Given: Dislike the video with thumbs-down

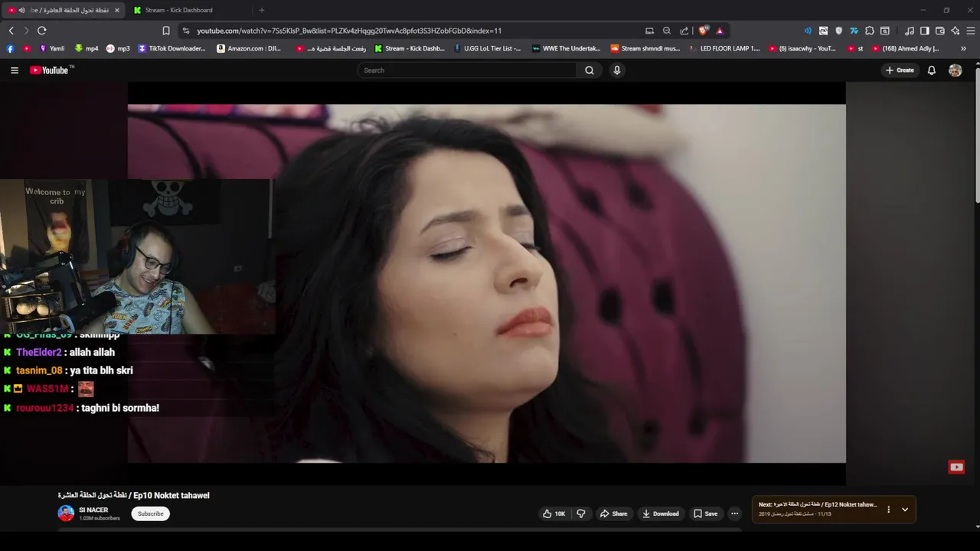Looking at the screenshot, I should [580, 514].
